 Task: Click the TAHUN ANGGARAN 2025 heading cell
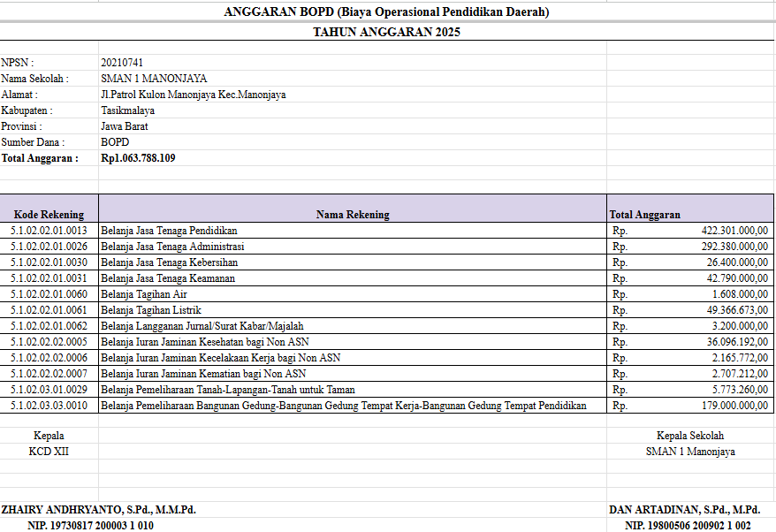pyautogui.click(x=386, y=33)
